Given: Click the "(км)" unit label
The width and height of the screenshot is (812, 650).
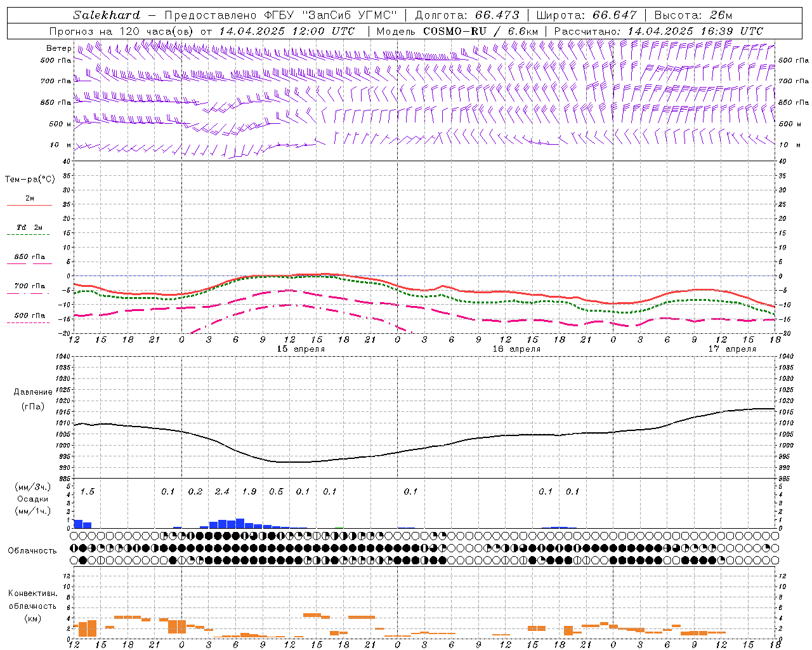Looking at the screenshot, I should (32, 619).
